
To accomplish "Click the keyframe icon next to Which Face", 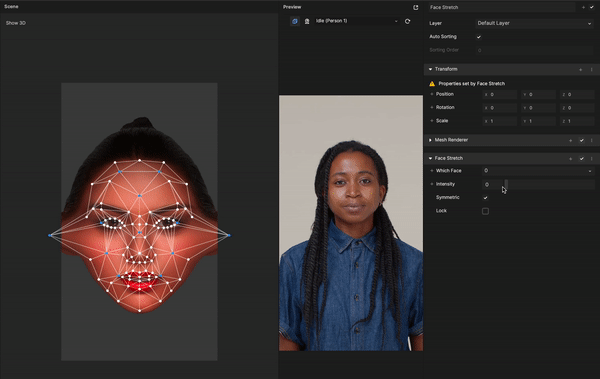I will point(432,171).
